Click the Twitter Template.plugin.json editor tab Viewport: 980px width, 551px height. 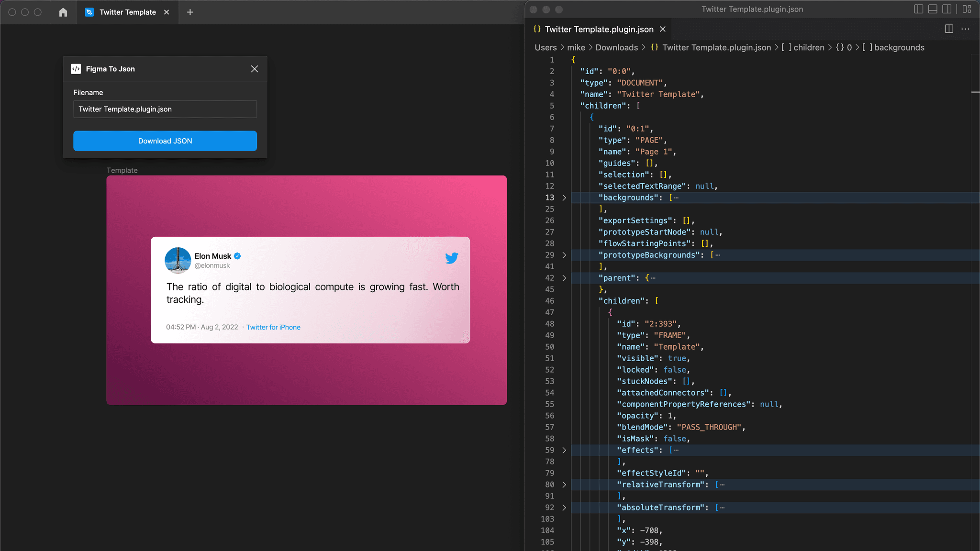(597, 29)
